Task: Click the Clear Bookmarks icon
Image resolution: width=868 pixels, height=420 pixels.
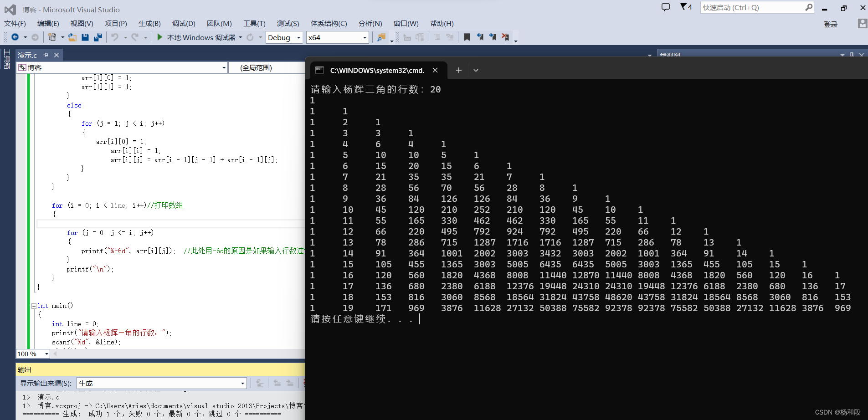Action: pyautogui.click(x=505, y=37)
